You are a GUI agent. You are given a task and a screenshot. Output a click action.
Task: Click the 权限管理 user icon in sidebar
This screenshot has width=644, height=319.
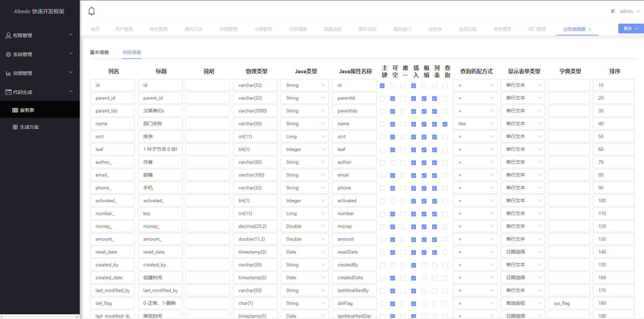point(8,35)
